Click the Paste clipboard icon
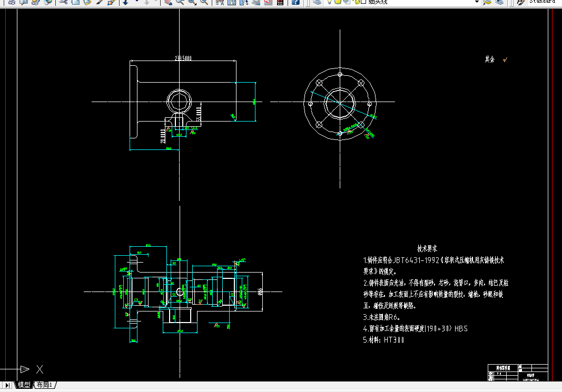 pos(87,2)
